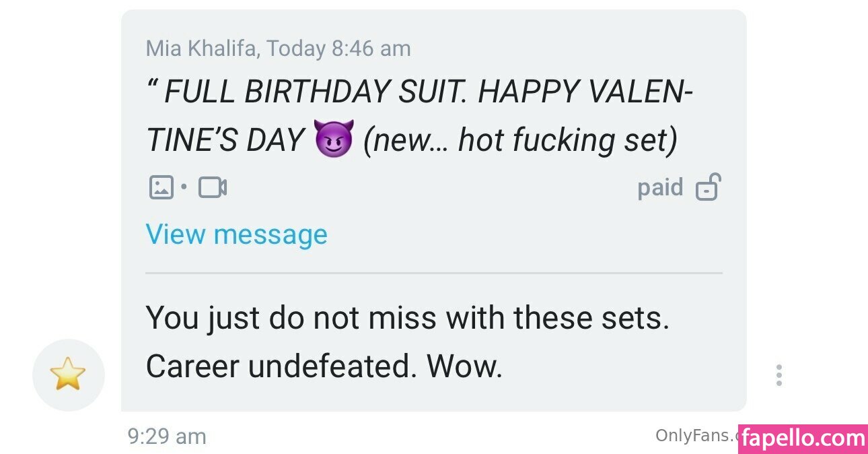Screen dimensions: 868x454
Task: Click the "Career undefeated. Wow." line
Action: (324, 366)
